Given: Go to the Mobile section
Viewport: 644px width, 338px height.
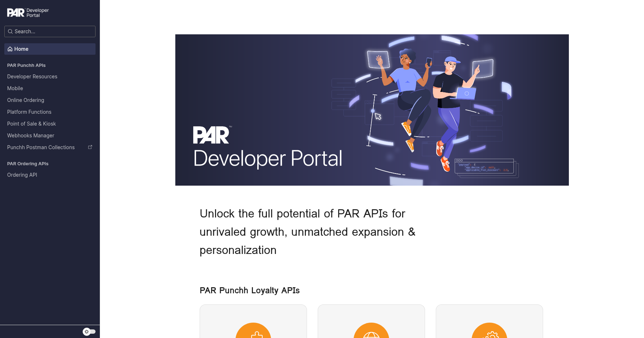Looking at the screenshot, I should pos(15,88).
